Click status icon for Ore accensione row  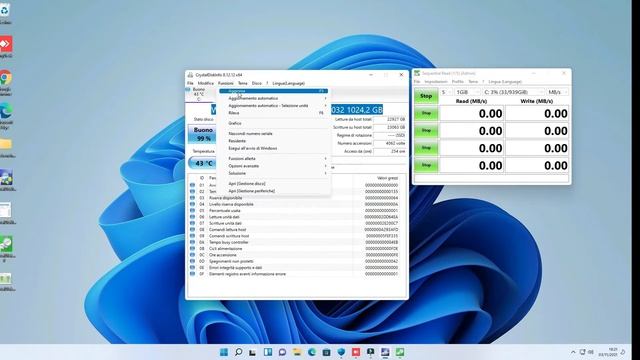(x=192, y=255)
